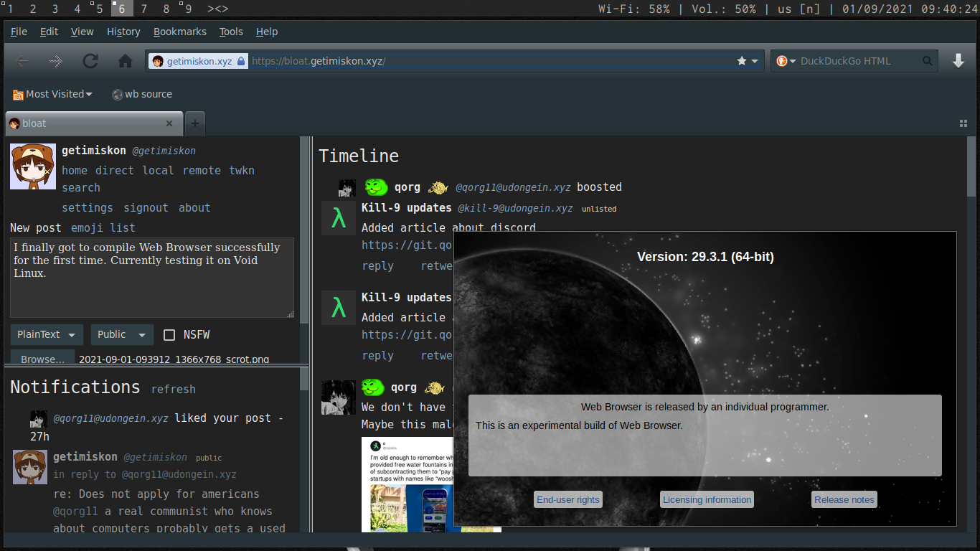The image size is (980, 551).
Task: Click the lock icon in the URL bar
Action: click(x=241, y=61)
